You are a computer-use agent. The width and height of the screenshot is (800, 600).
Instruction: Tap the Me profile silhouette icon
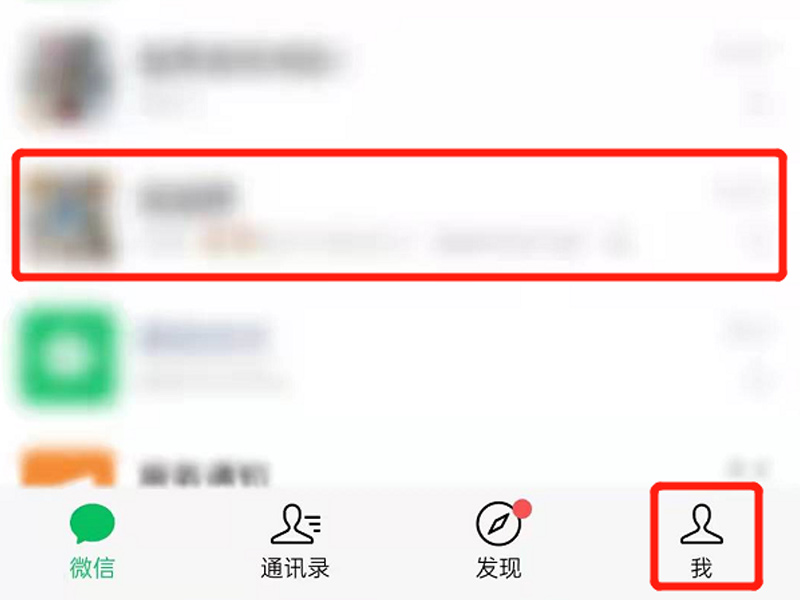(702, 524)
